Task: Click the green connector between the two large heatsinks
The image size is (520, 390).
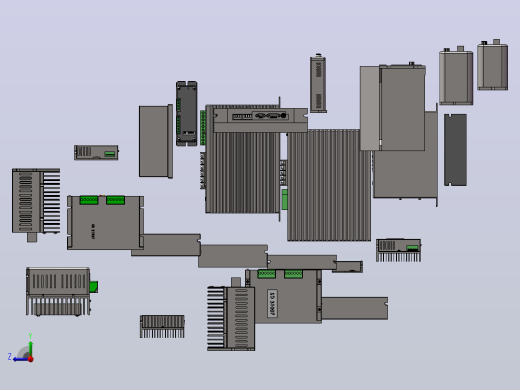Action: pos(284,199)
